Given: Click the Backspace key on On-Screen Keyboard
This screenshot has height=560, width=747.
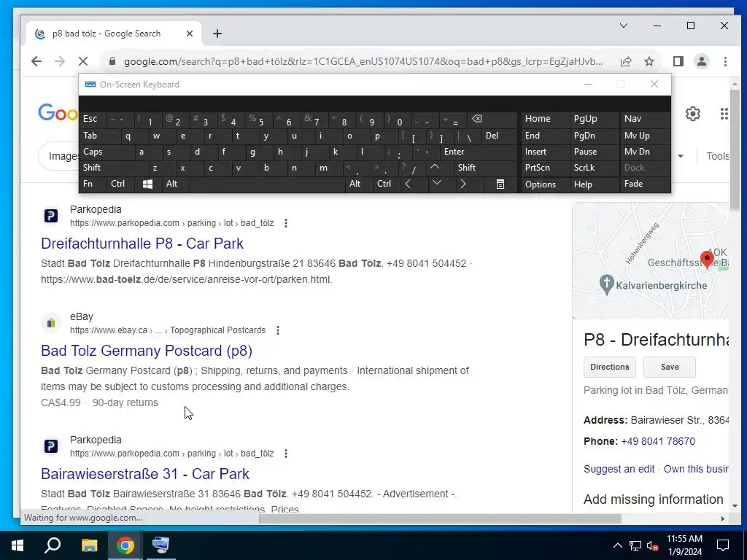Looking at the screenshot, I should [492, 119].
